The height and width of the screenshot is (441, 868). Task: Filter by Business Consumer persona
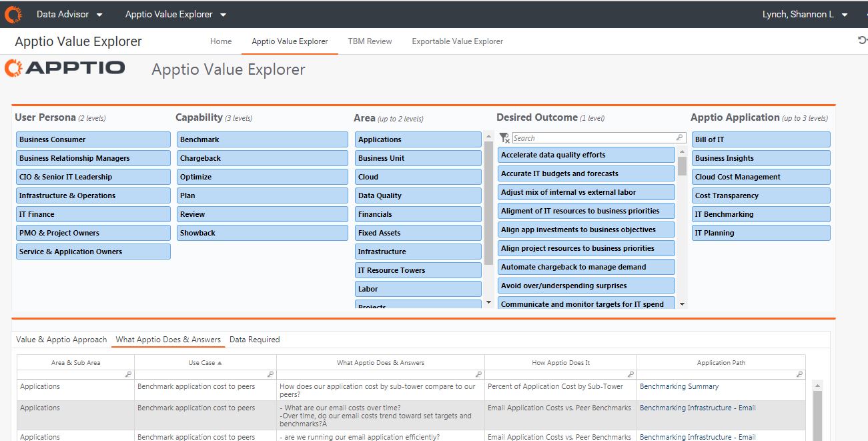tap(93, 139)
